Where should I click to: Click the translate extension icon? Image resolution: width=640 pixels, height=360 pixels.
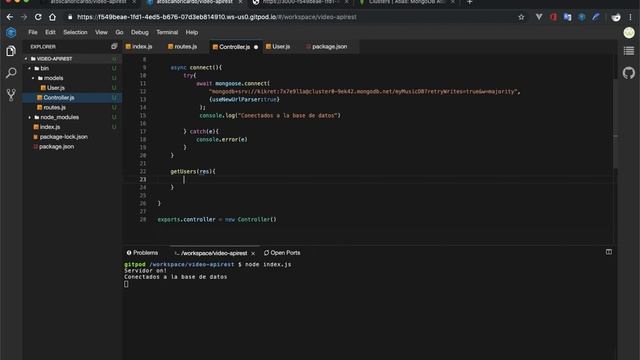tap(567, 17)
